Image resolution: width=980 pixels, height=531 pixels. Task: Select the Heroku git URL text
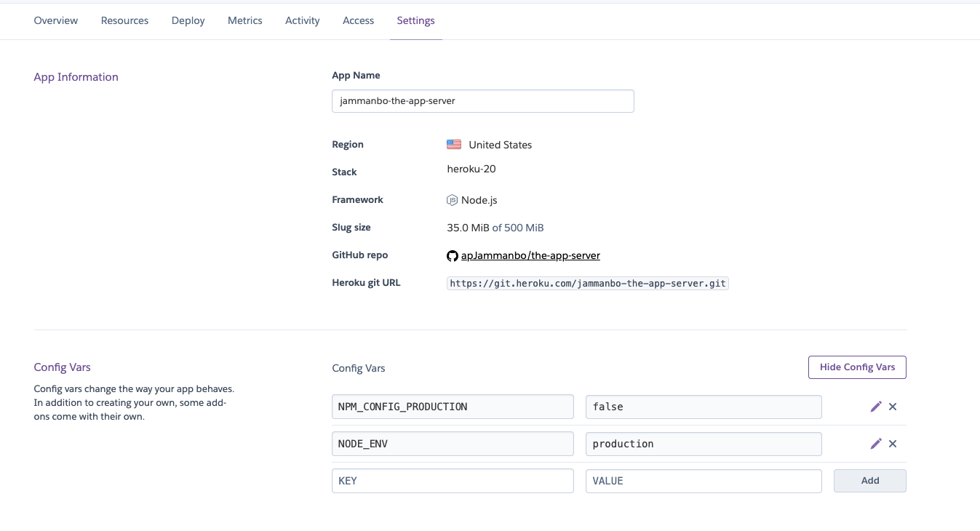click(588, 284)
